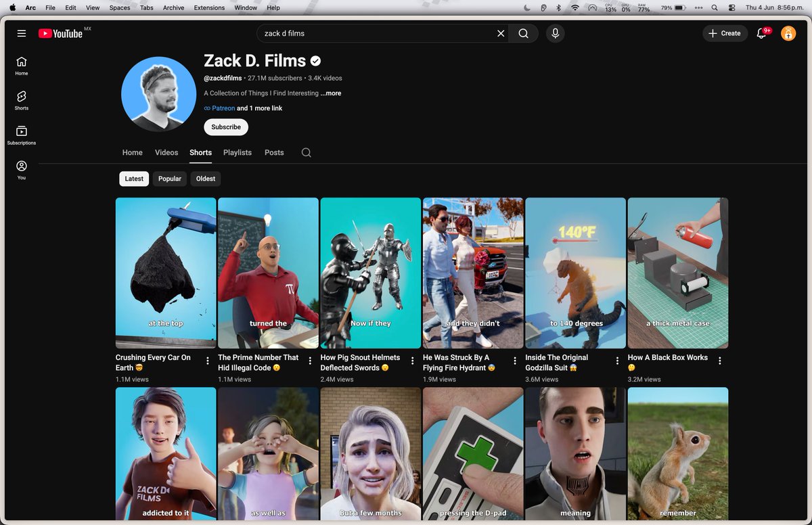Open the Arc menu in the menu bar

point(30,7)
